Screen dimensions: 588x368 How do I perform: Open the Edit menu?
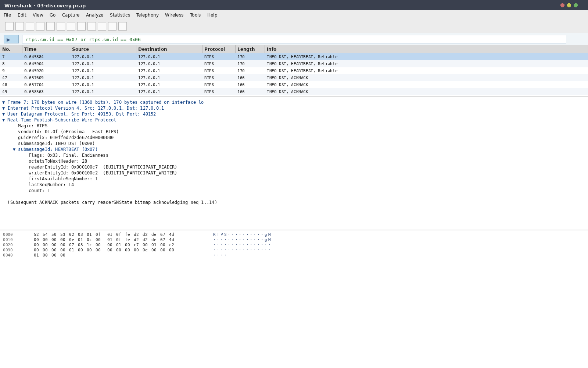tap(22, 15)
